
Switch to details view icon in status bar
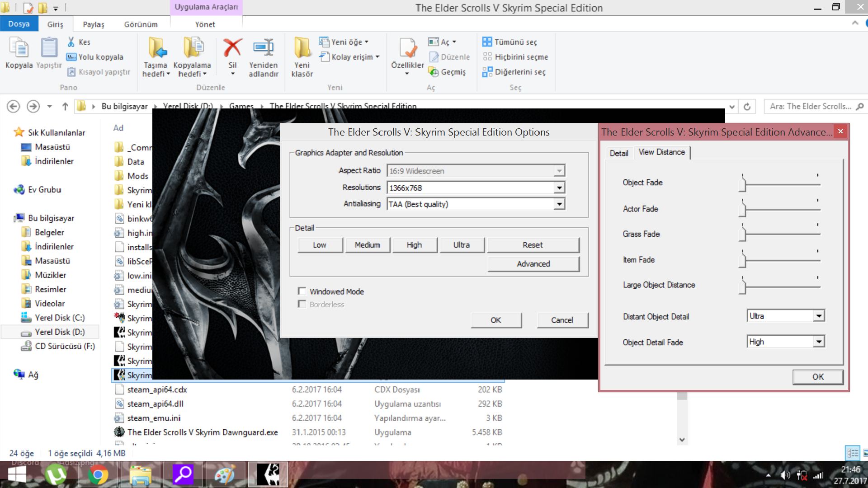click(x=853, y=453)
